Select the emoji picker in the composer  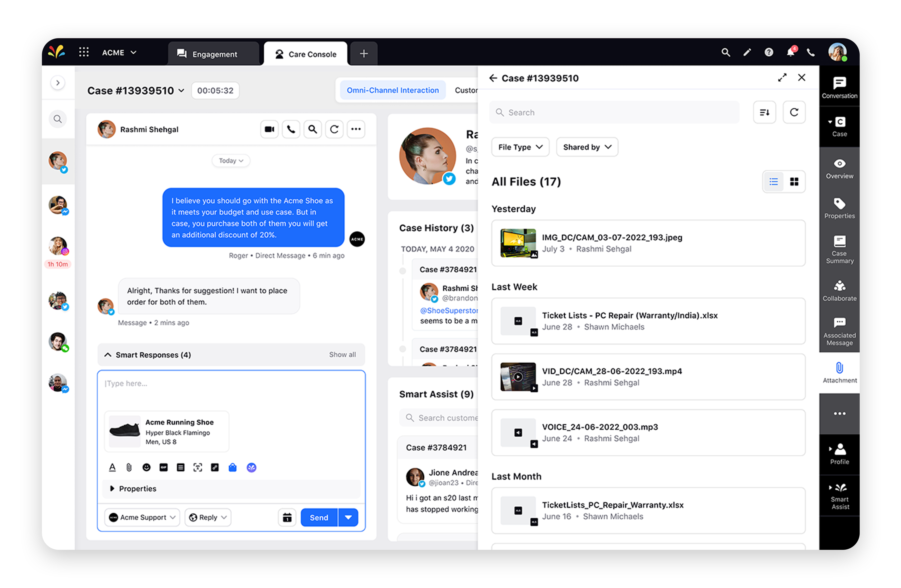146,467
